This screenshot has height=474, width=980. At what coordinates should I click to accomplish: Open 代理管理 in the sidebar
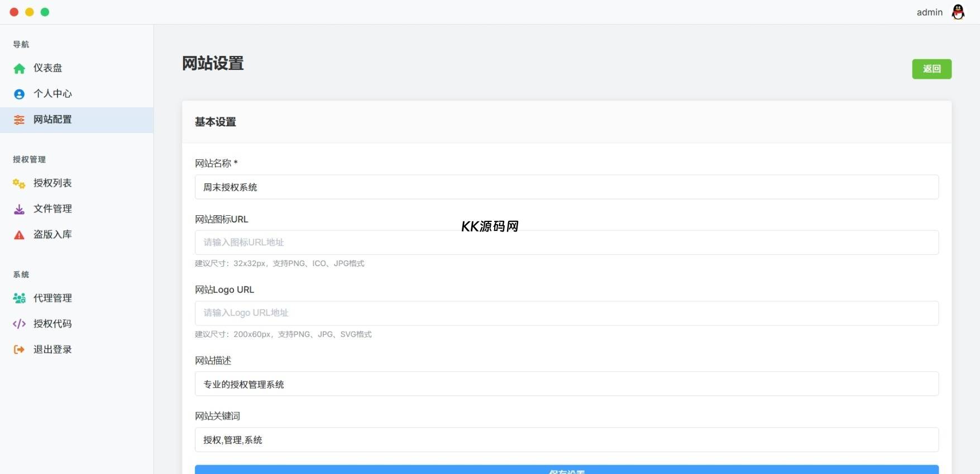pyautogui.click(x=52, y=298)
